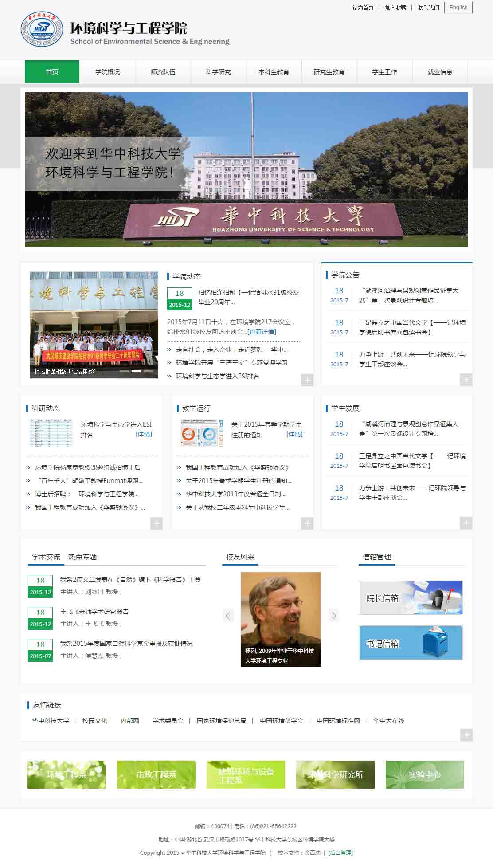Open 湖溪河治理 item in 学生发展
The width and height of the screenshot is (493, 868).
pos(408,429)
